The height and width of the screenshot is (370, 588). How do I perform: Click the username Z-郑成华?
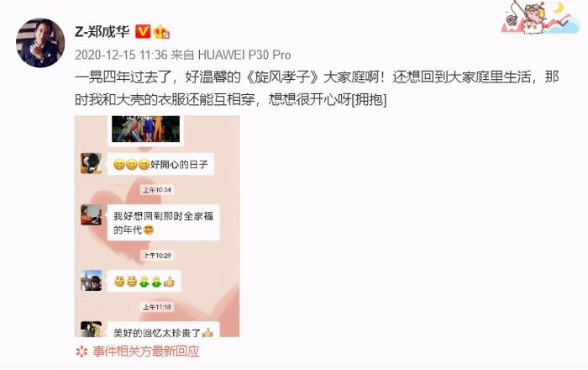(102, 32)
